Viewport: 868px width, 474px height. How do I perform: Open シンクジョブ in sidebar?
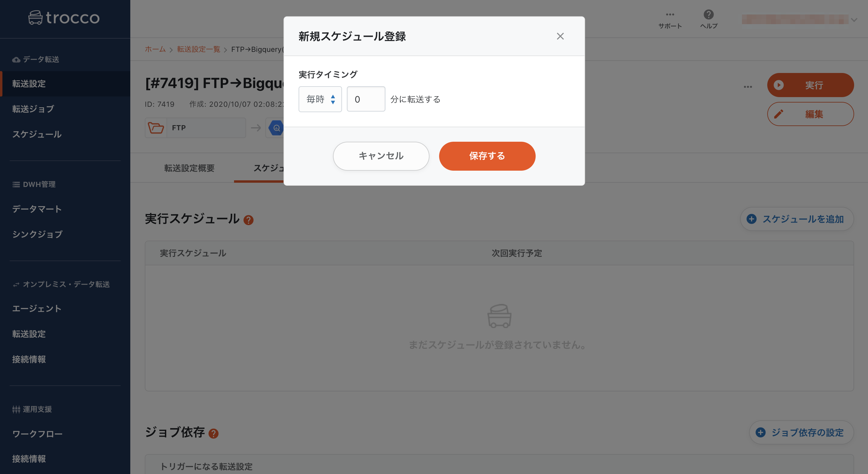[x=65, y=234]
